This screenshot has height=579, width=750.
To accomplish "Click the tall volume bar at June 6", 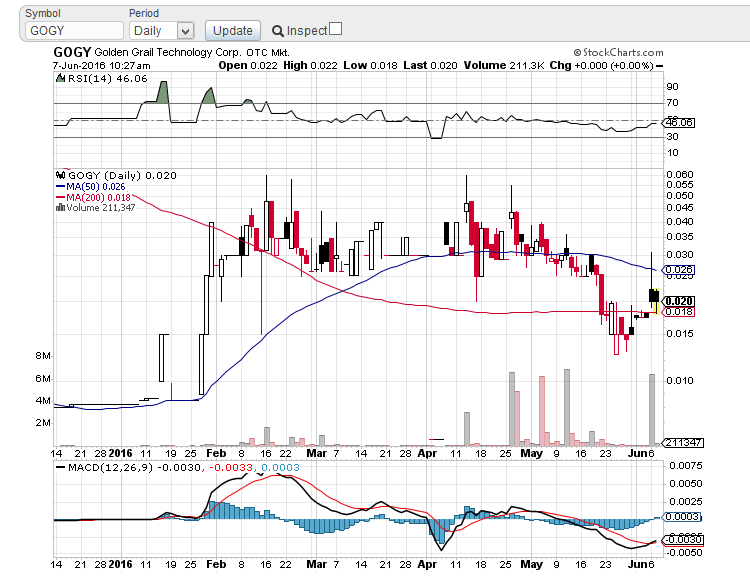I will [x=651, y=410].
